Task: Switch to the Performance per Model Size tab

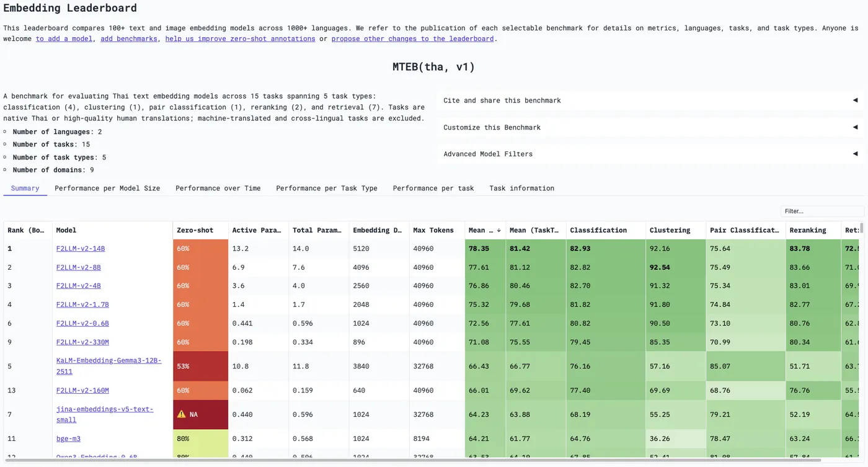Action: coord(107,188)
